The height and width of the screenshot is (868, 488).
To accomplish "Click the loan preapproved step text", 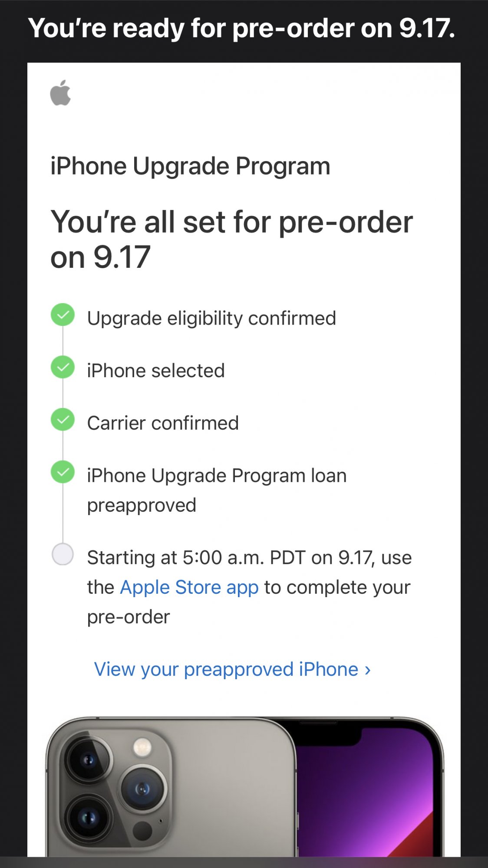I will [x=217, y=490].
